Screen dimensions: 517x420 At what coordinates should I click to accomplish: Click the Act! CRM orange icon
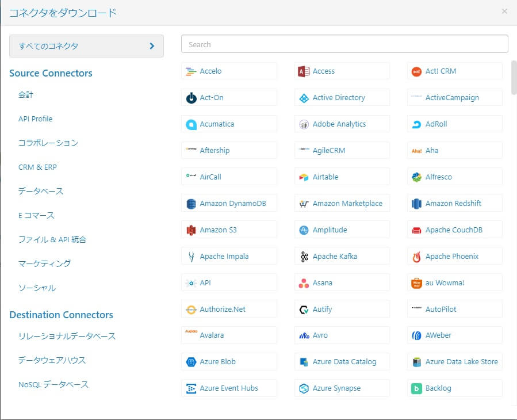click(x=416, y=71)
